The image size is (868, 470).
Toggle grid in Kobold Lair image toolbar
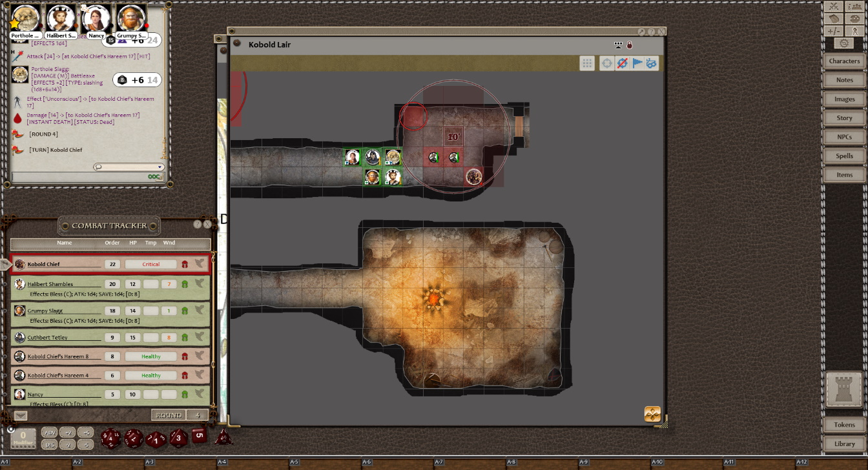coord(586,63)
